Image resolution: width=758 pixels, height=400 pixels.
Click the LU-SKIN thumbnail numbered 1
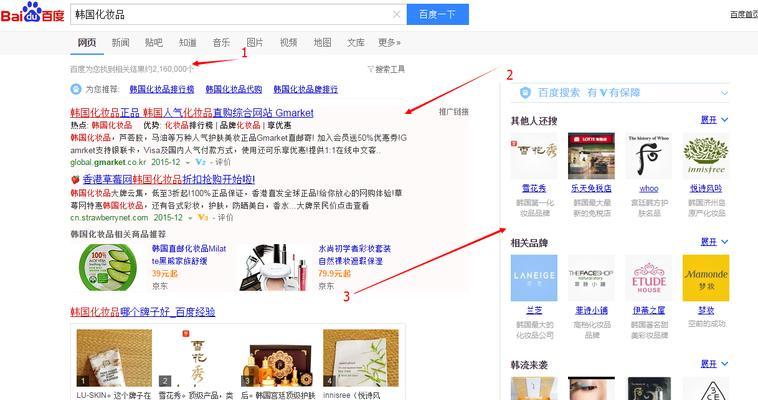coord(114,358)
